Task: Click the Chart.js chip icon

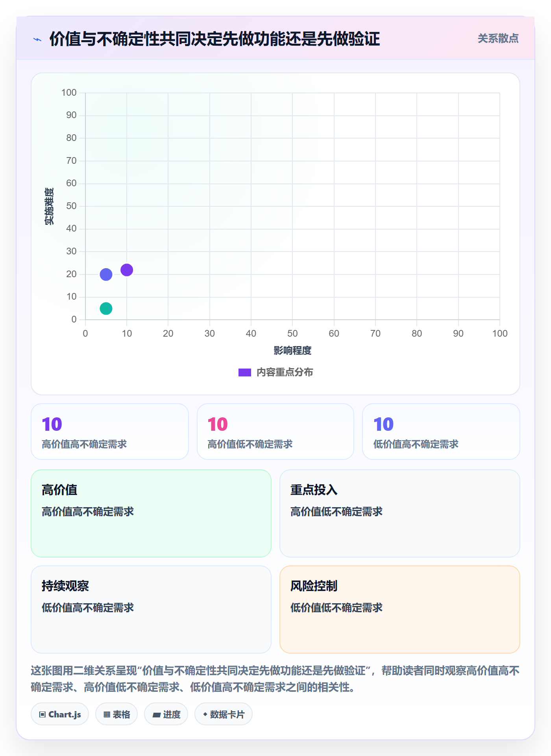Action: click(x=43, y=715)
